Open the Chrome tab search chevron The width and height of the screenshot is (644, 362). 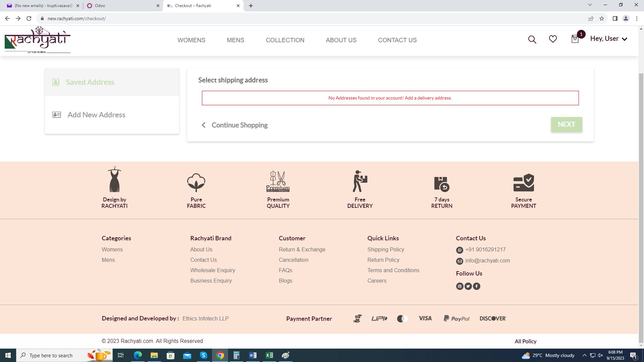click(590, 5)
